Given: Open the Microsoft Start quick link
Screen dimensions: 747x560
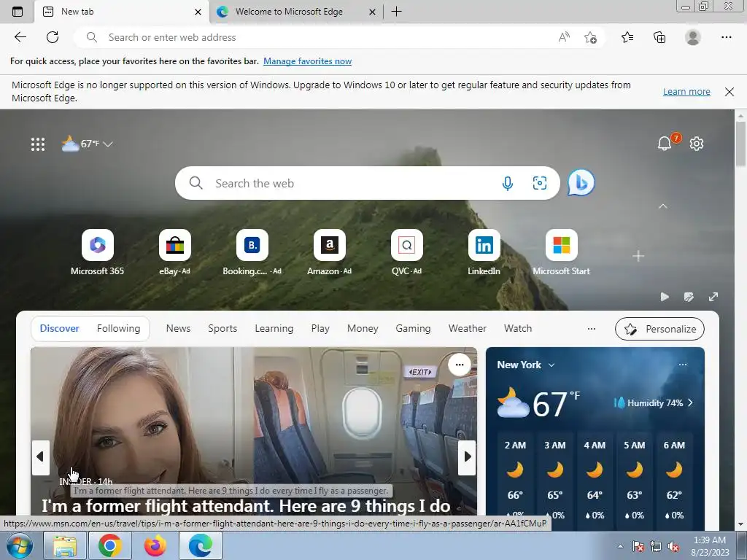Looking at the screenshot, I should click(x=561, y=252).
